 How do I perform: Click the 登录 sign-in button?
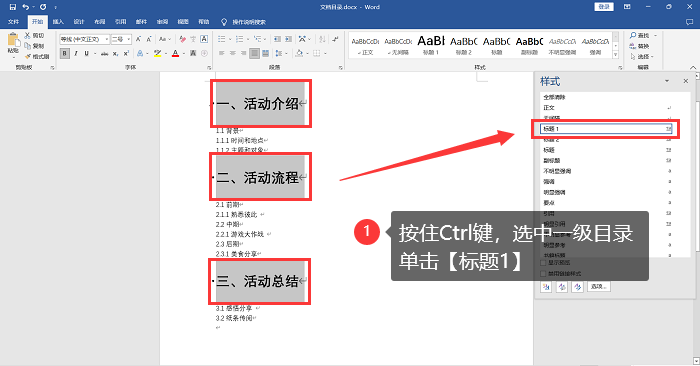click(x=604, y=7)
